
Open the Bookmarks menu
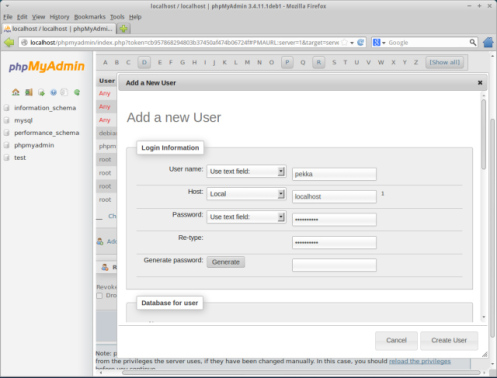[90, 17]
